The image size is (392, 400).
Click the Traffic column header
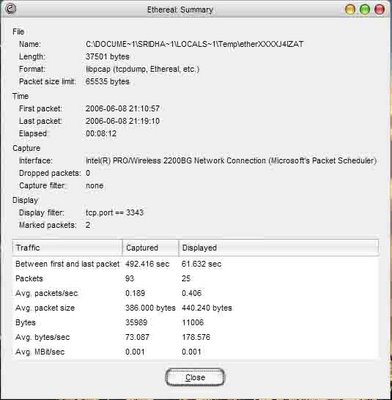67,248
